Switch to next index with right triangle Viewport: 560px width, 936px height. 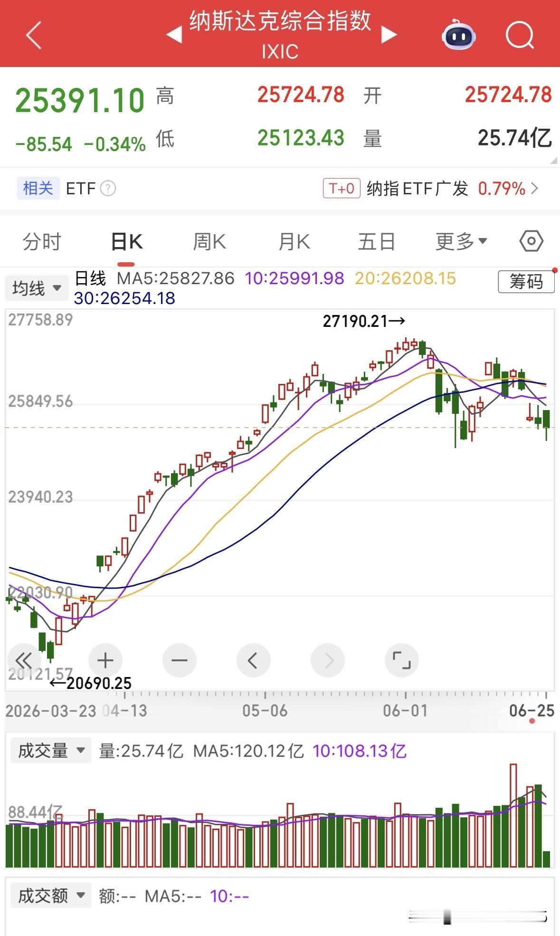pyautogui.click(x=389, y=35)
